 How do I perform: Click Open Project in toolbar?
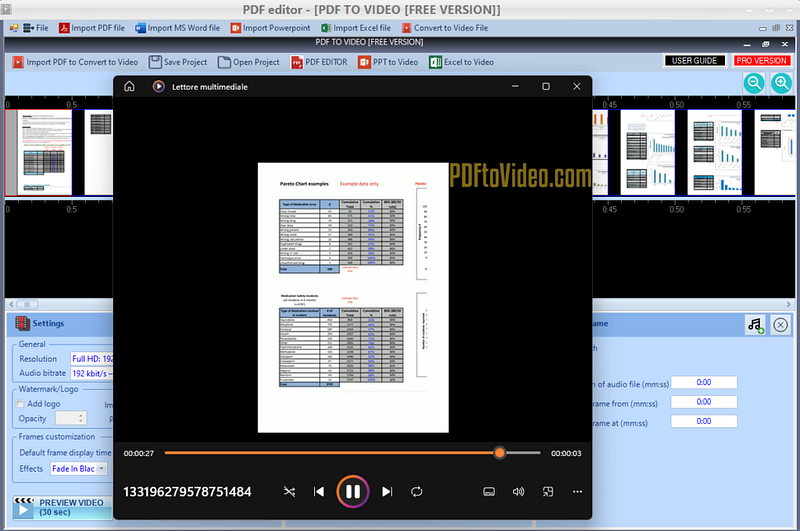tap(249, 62)
